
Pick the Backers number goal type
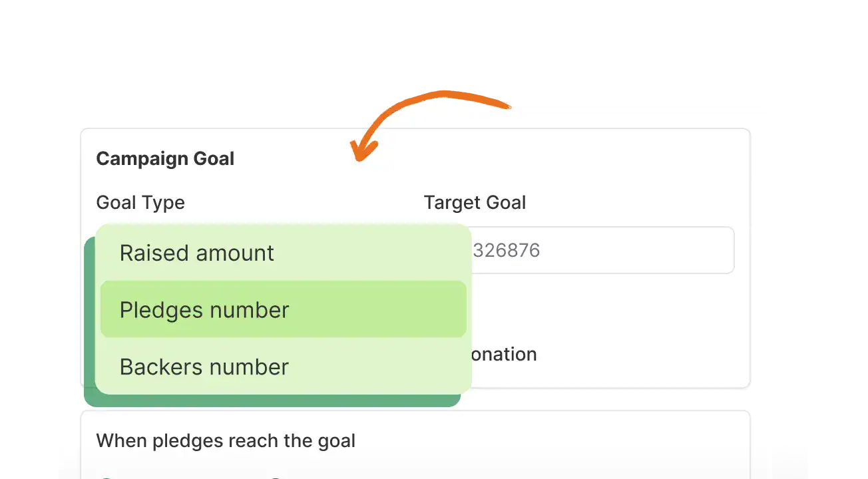[x=204, y=367]
